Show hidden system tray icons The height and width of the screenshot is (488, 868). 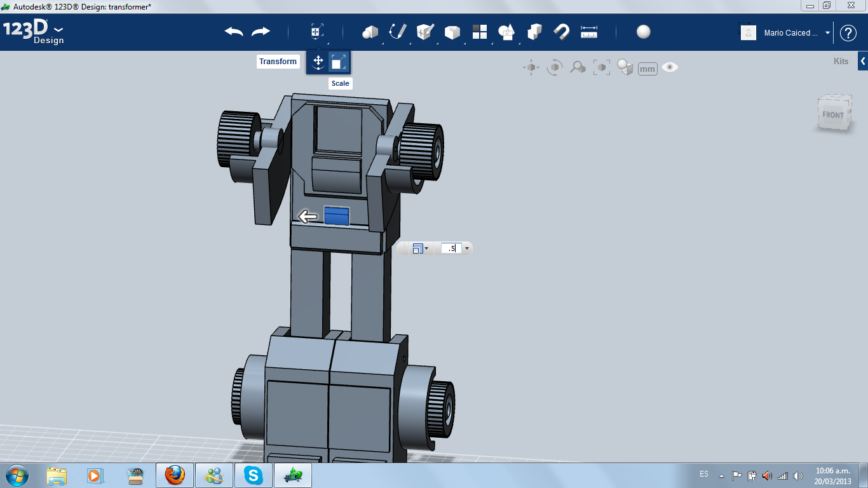721,475
